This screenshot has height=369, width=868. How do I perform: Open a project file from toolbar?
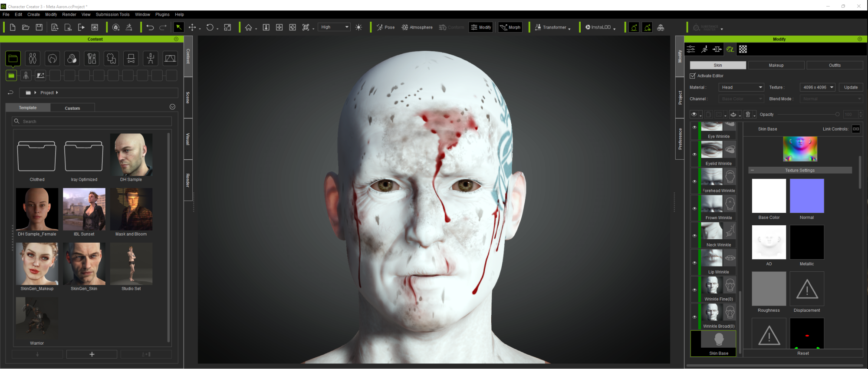click(26, 27)
